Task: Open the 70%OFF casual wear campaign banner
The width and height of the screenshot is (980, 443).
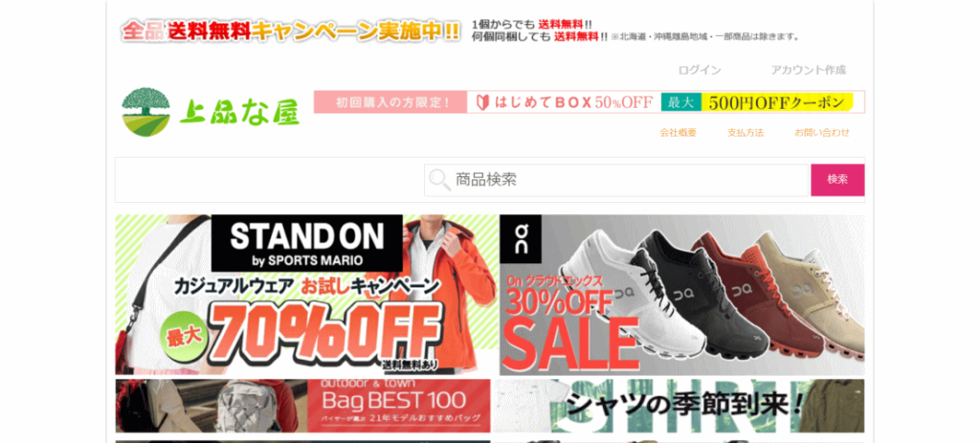Action: point(306,295)
